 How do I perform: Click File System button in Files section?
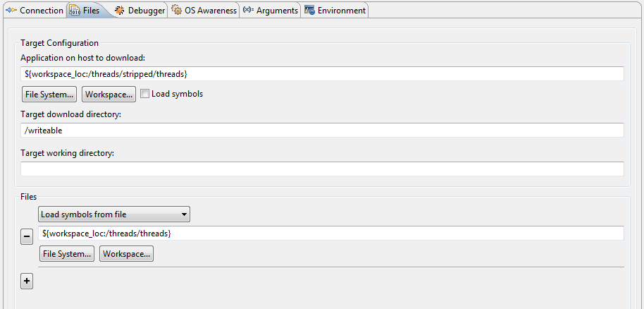67,254
